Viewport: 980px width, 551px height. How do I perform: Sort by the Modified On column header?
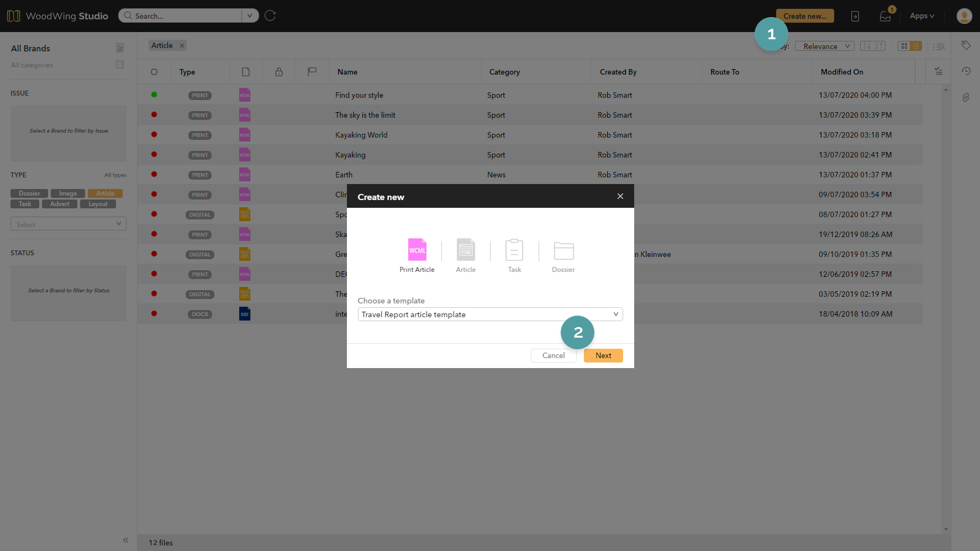(841, 72)
